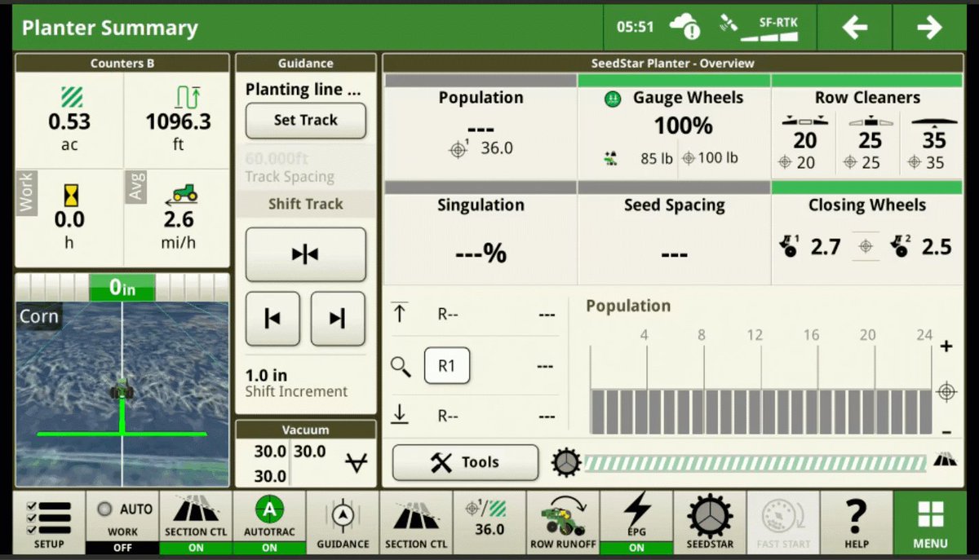Image resolution: width=979 pixels, height=560 pixels.
Task: Toggle EPG power generation
Action: 636,523
